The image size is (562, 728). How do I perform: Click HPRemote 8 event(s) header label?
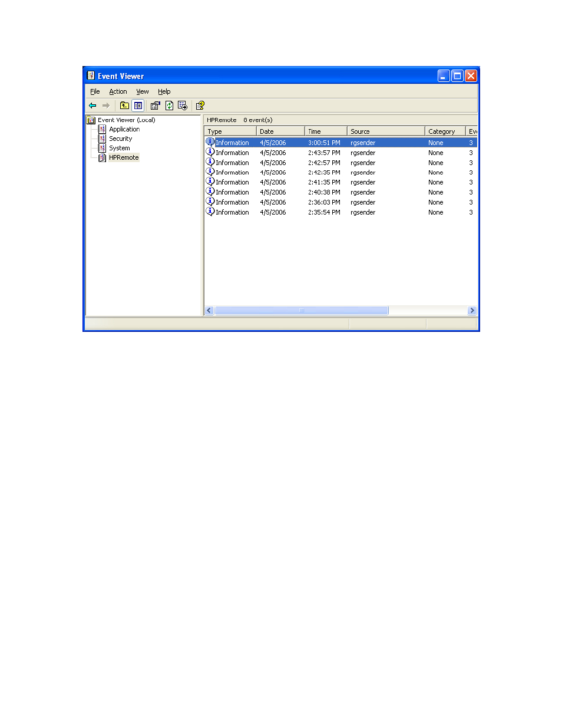coord(240,120)
